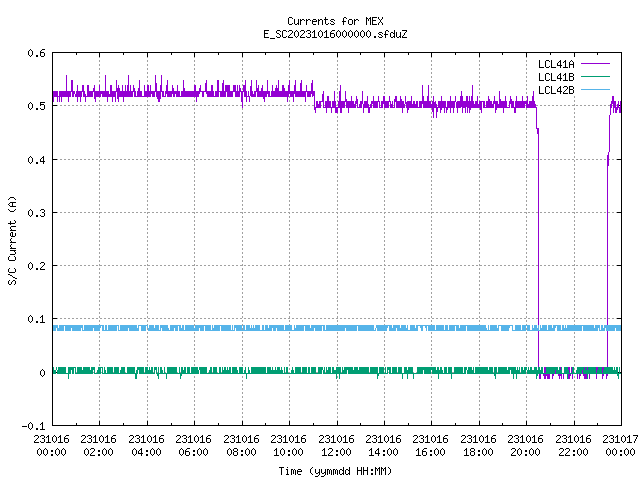Viewport: 640px width, 480px height.
Task: Click the 0.2 y-axis tick label
Action: coord(36,266)
